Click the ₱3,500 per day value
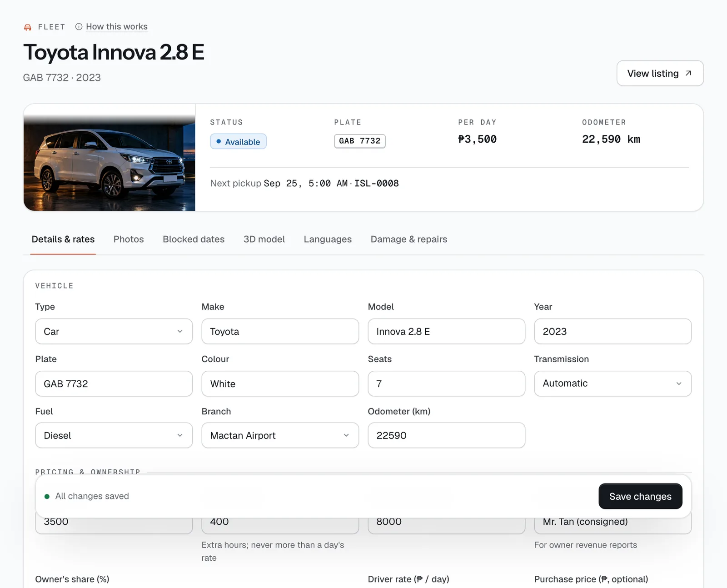The height and width of the screenshot is (588, 727). (x=477, y=139)
